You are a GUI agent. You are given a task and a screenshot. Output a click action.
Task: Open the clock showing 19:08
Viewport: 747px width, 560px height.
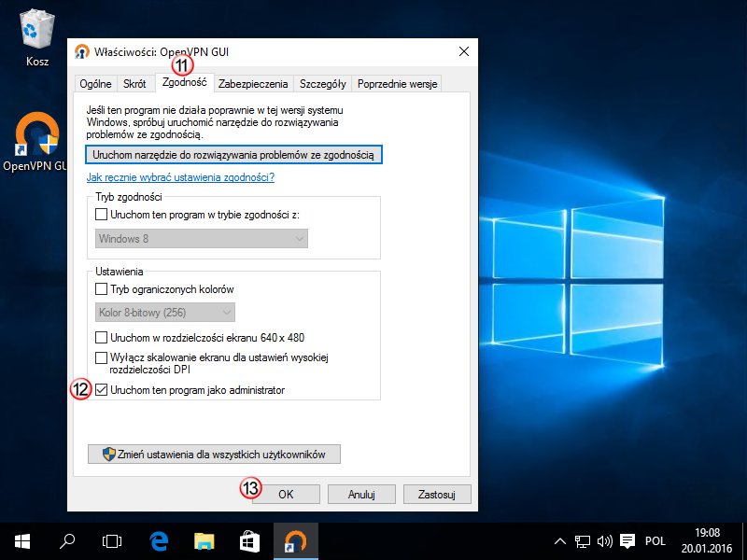point(707,541)
